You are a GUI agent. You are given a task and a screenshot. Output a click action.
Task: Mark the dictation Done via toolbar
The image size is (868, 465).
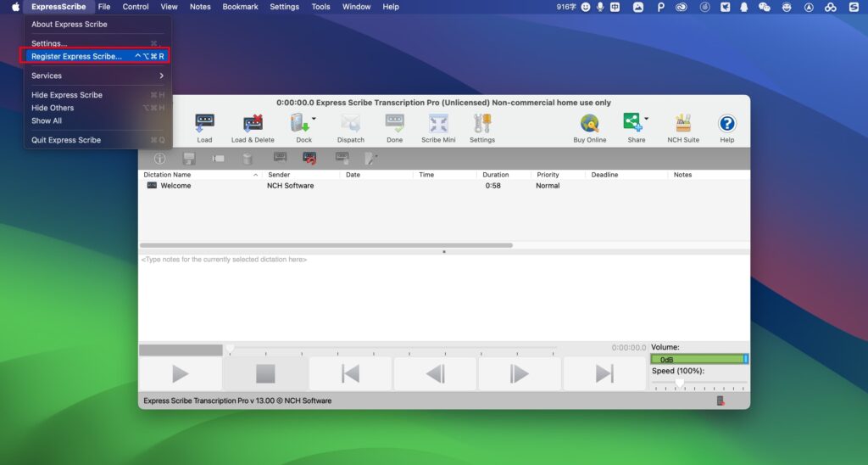pos(395,123)
